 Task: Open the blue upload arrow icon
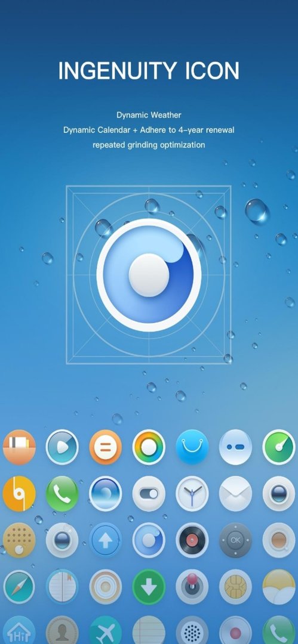(x=105, y=540)
